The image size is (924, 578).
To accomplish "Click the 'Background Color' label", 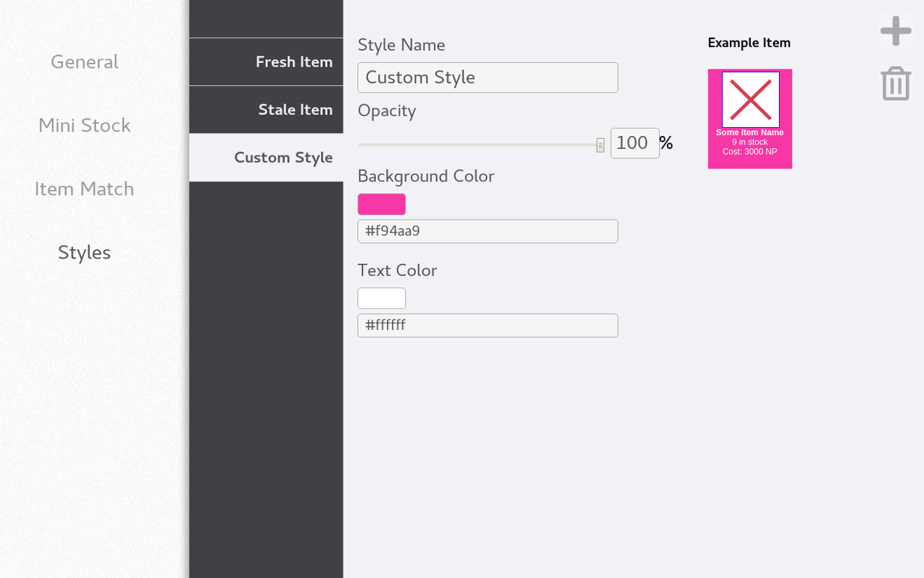I will tap(426, 176).
